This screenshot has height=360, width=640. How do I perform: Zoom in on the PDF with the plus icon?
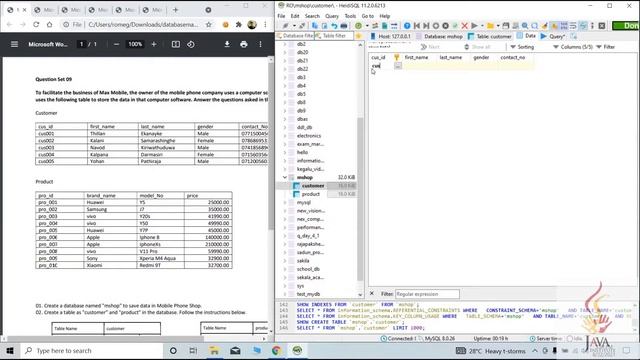tap(154, 44)
